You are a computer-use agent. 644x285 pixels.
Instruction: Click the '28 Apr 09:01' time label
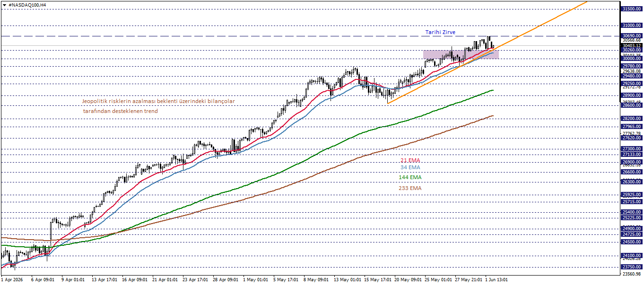tap(226, 280)
